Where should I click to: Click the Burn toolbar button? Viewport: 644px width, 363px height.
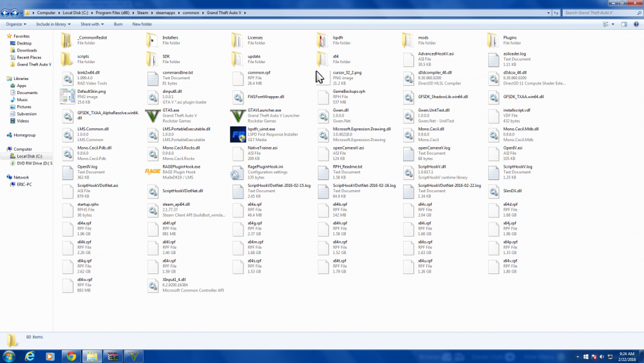click(118, 25)
